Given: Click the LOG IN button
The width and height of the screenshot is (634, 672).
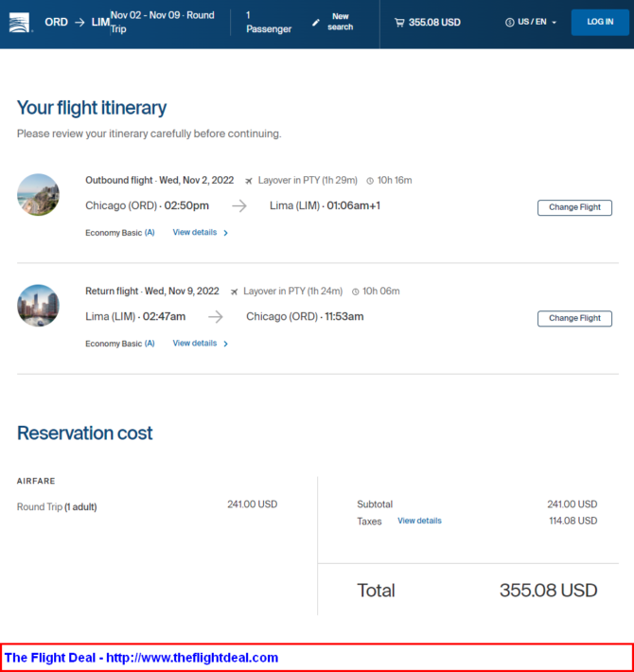Looking at the screenshot, I should (600, 22).
